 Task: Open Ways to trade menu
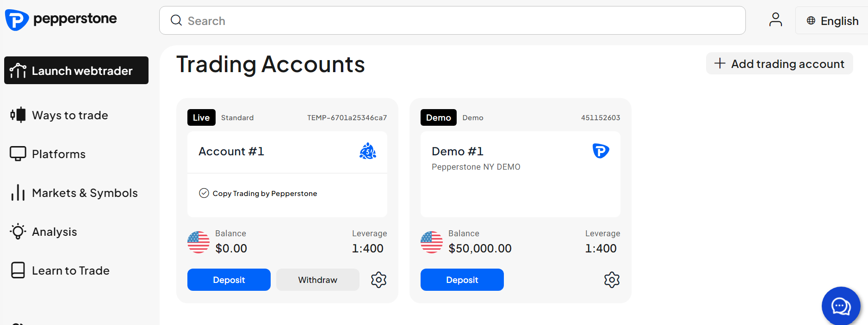tap(69, 115)
